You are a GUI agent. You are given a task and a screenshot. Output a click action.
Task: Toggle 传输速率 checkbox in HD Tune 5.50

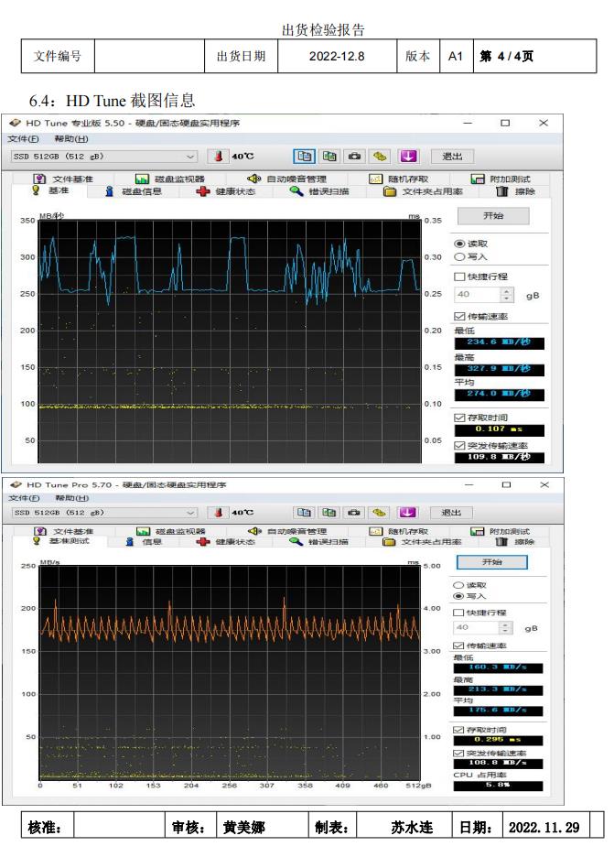pos(459,316)
